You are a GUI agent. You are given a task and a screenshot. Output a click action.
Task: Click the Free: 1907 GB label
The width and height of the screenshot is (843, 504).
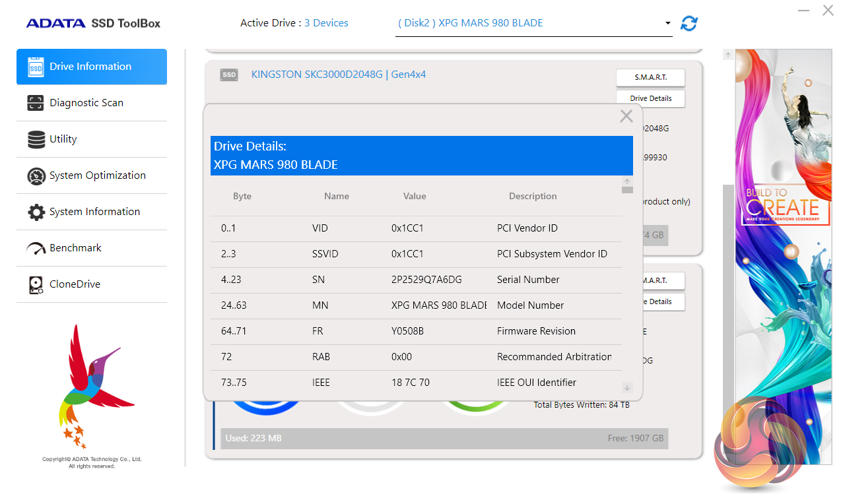(x=636, y=439)
